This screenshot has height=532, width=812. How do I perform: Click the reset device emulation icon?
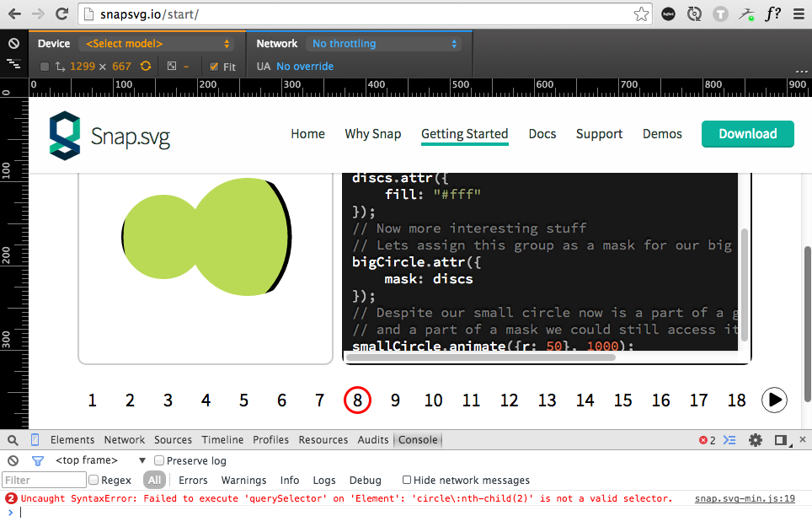tap(14, 44)
